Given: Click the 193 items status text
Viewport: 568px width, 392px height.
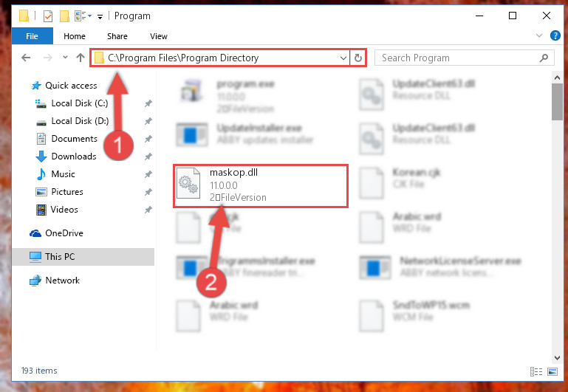Looking at the screenshot, I should (39, 371).
